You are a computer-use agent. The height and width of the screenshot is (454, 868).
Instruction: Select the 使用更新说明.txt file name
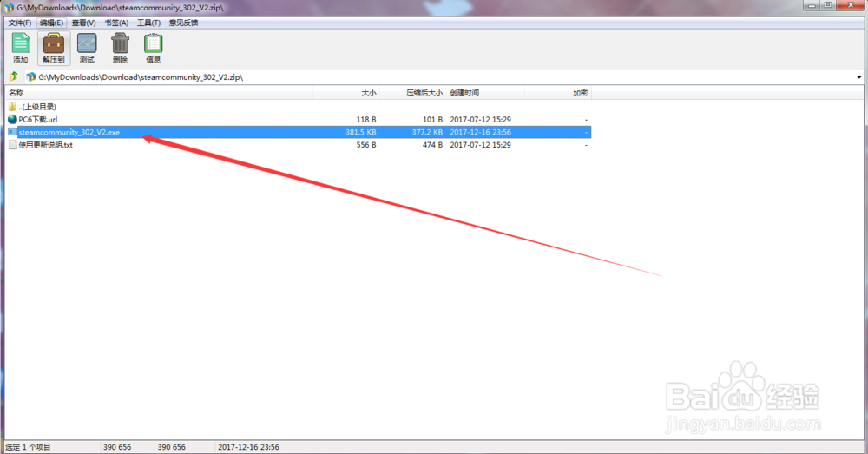[x=45, y=144]
